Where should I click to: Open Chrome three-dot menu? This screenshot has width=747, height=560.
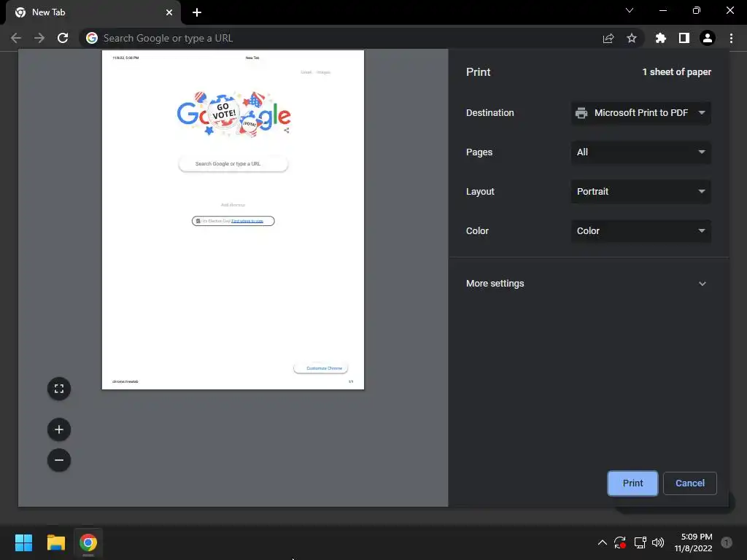pyautogui.click(x=731, y=38)
